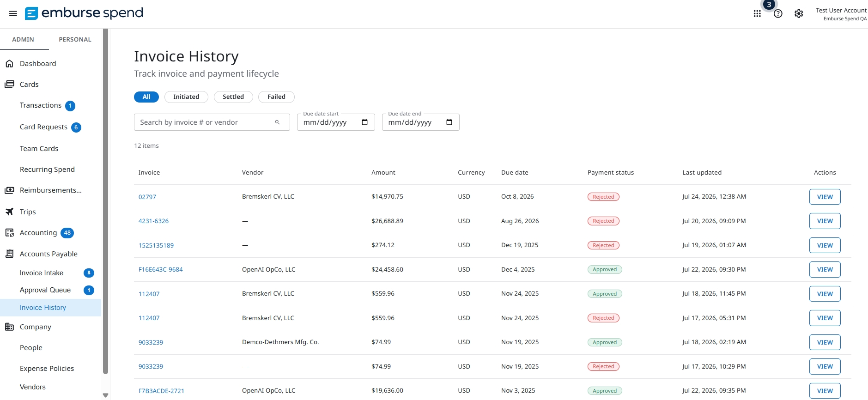Image resolution: width=868 pixels, height=400 pixels.
Task: Filter invoices by Settled status
Action: pyautogui.click(x=233, y=97)
